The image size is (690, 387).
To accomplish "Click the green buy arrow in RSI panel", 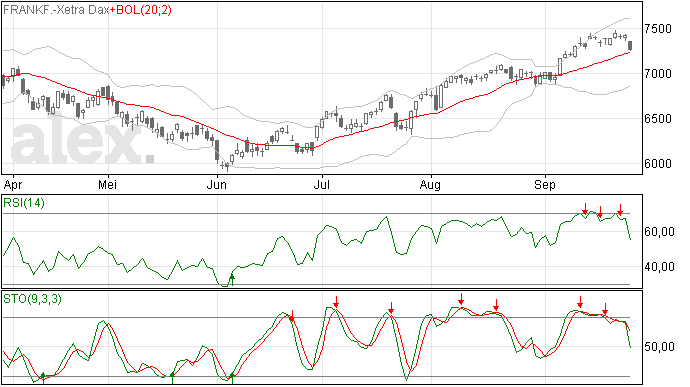I will click(232, 280).
